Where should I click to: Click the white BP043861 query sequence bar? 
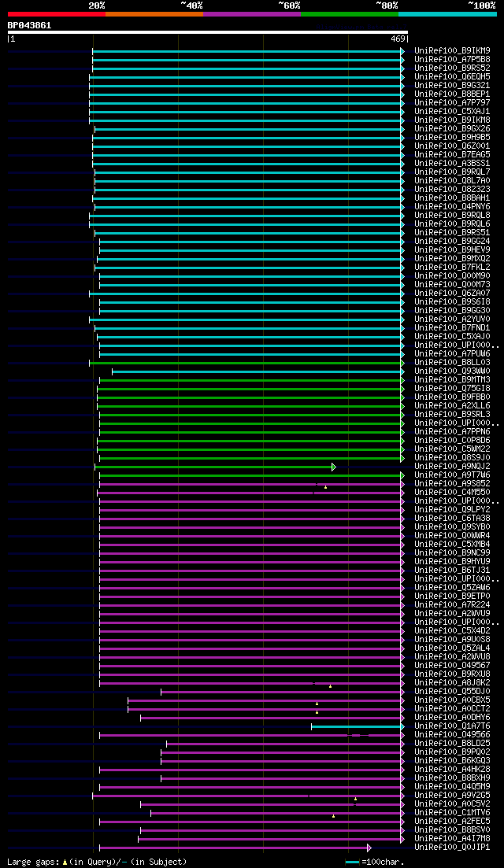[x=208, y=32]
